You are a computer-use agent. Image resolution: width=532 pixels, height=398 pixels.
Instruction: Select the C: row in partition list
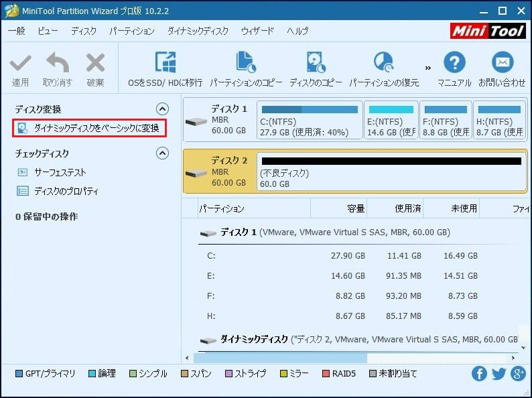(x=360, y=255)
